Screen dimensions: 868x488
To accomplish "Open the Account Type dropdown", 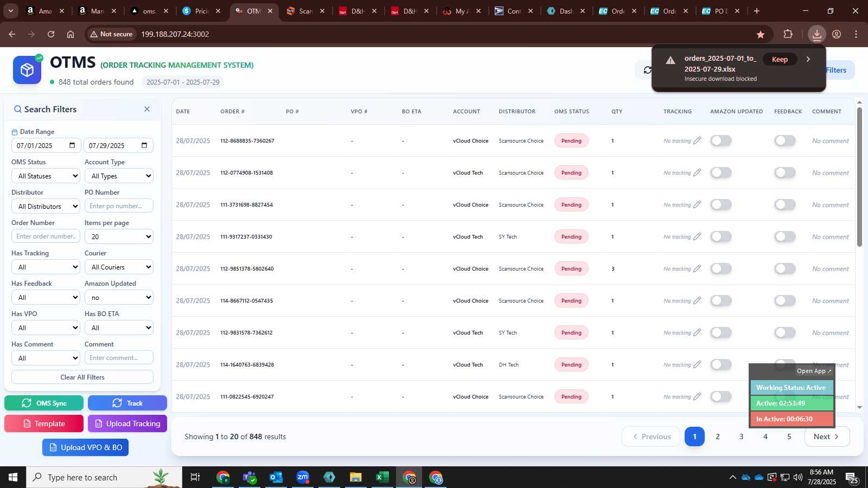I will coord(119,176).
